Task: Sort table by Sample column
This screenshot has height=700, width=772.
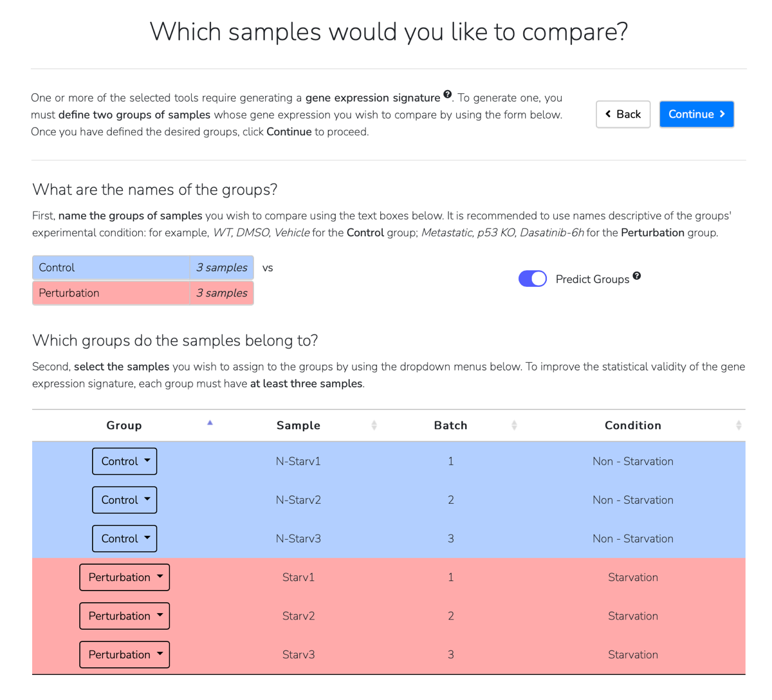Action: [374, 425]
